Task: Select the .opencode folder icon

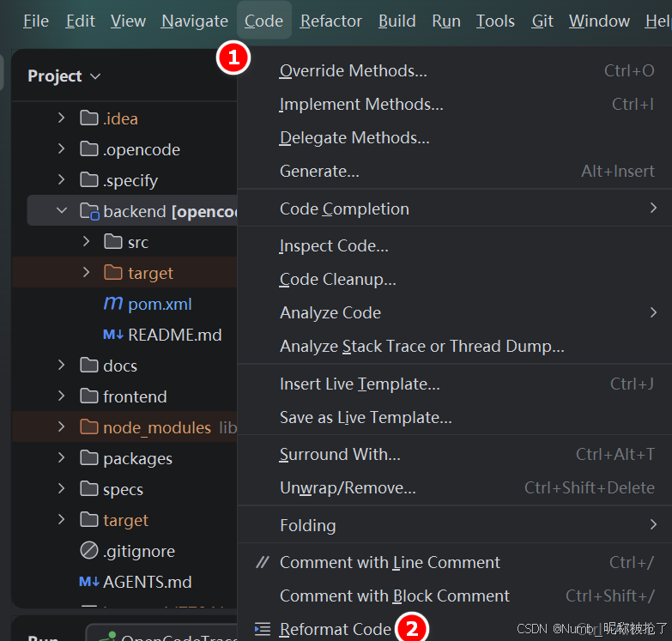Action: [x=89, y=148]
